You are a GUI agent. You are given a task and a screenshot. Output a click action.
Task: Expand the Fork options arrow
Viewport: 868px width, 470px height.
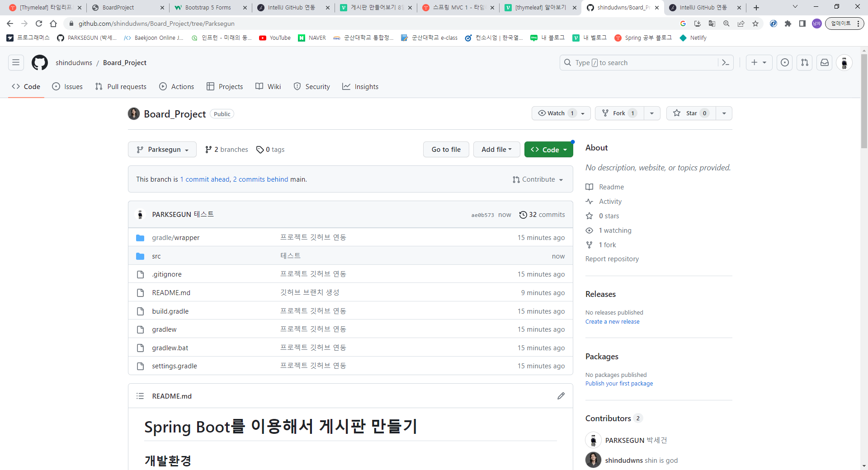(651, 113)
